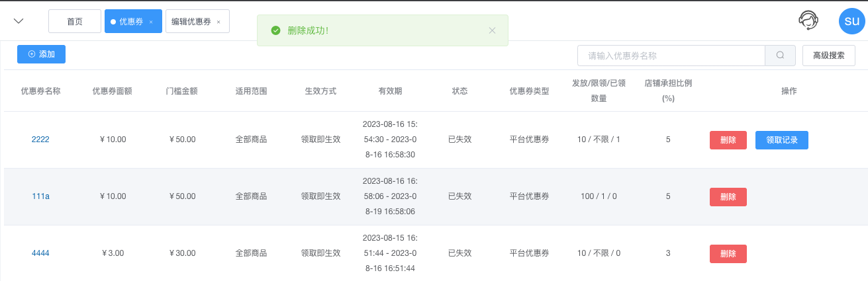
Task: Open 高级搜索 advanced search
Action: [828, 56]
